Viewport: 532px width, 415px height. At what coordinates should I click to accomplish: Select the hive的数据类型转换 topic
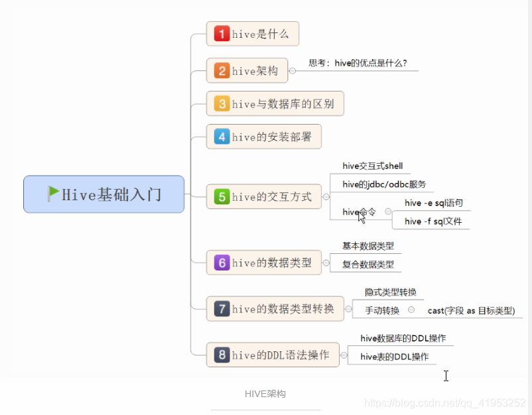point(275,309)
